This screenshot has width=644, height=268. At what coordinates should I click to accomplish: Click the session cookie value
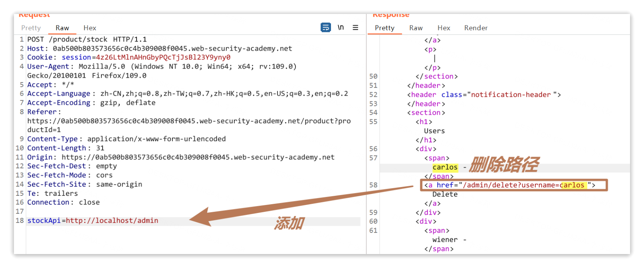[163, 57]
